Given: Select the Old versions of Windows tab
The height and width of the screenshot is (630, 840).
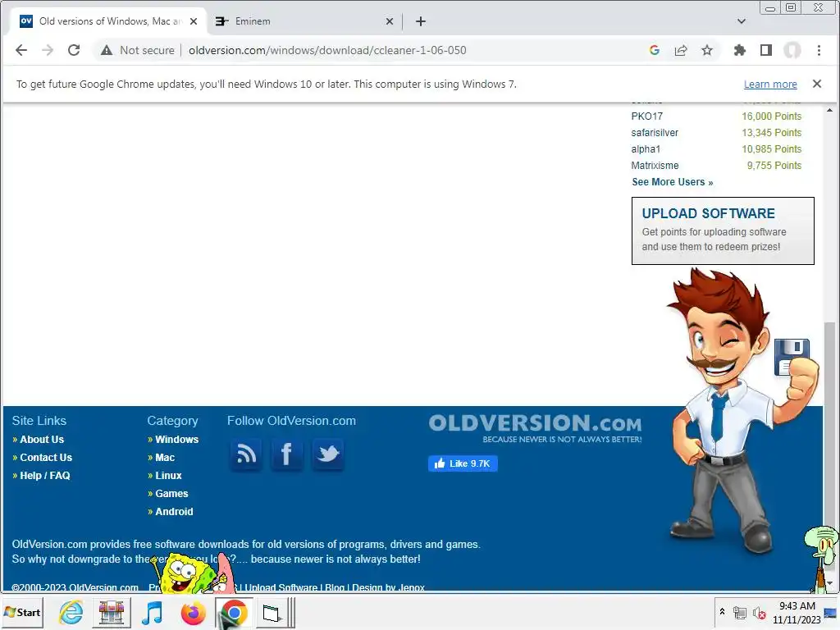Looking at the screenshot, I should (x=109, y=21).
